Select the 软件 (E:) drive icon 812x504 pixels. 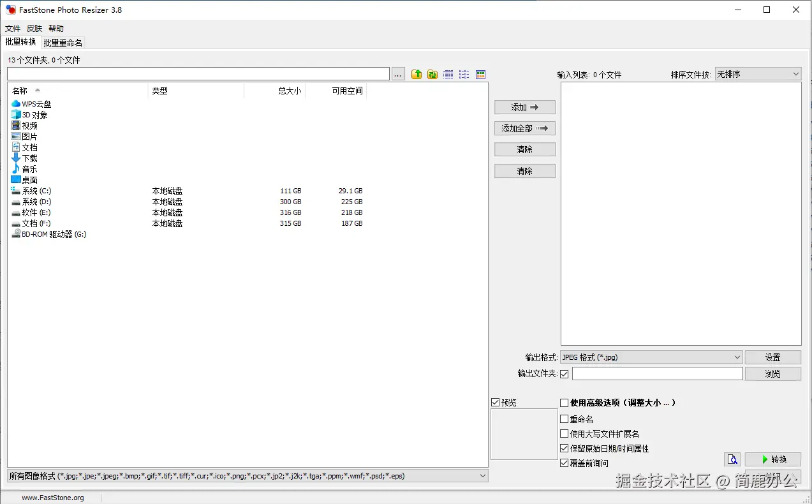pos(16,212)
